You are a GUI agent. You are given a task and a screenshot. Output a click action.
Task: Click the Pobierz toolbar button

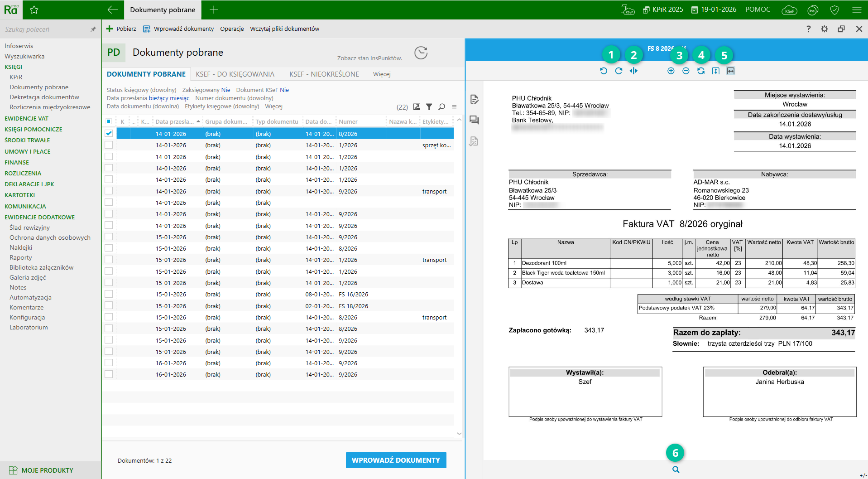pyautogui.click(x=121, y=29)
